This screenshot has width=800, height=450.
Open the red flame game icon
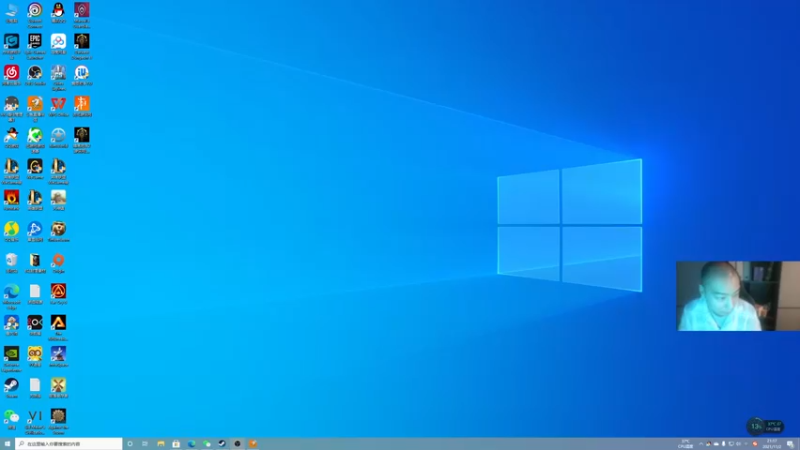tap(11, 200)
